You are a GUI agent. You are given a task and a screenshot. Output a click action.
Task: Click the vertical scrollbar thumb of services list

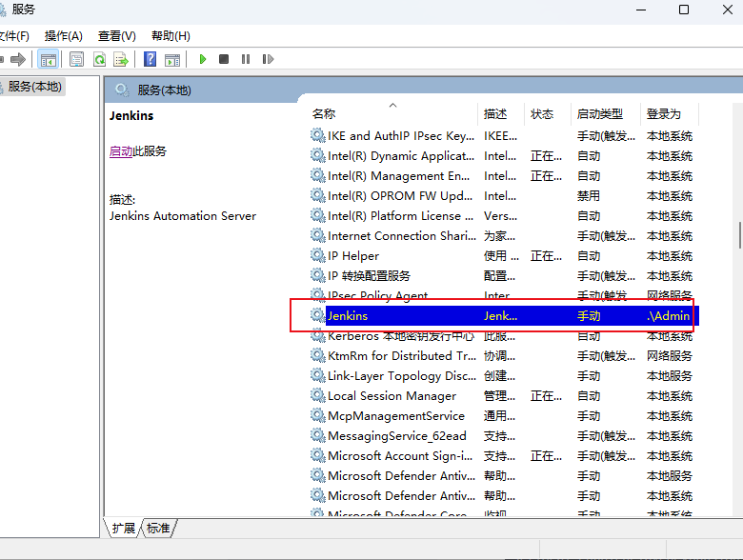coord(740,235)
